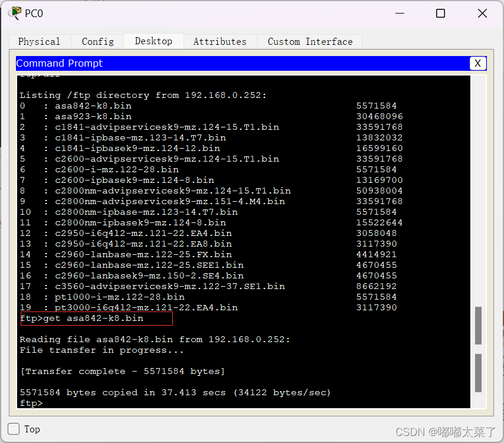
Task: Click the Command Prompt title text
Action: [60, 63]
